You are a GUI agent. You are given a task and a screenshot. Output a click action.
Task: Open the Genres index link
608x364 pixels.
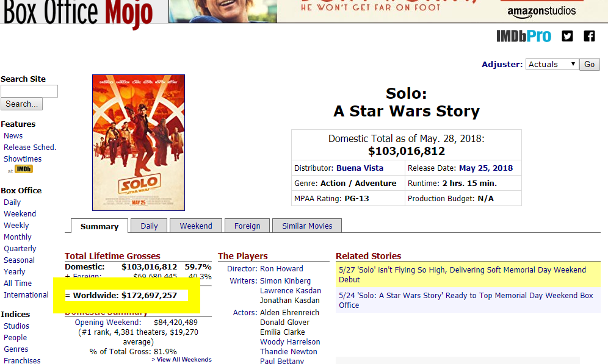(16, 349)
